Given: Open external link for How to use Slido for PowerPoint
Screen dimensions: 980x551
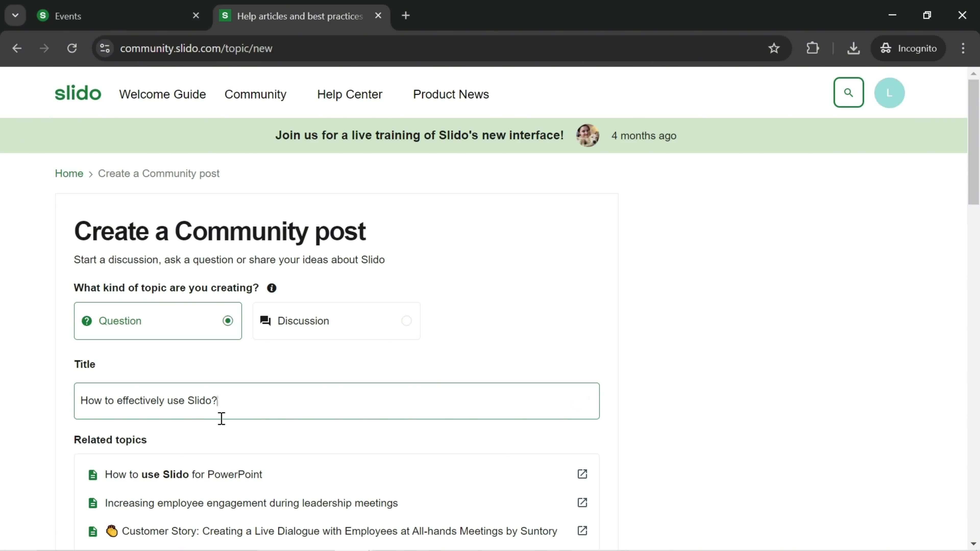Looking at the screenshot, I should 582,474.
